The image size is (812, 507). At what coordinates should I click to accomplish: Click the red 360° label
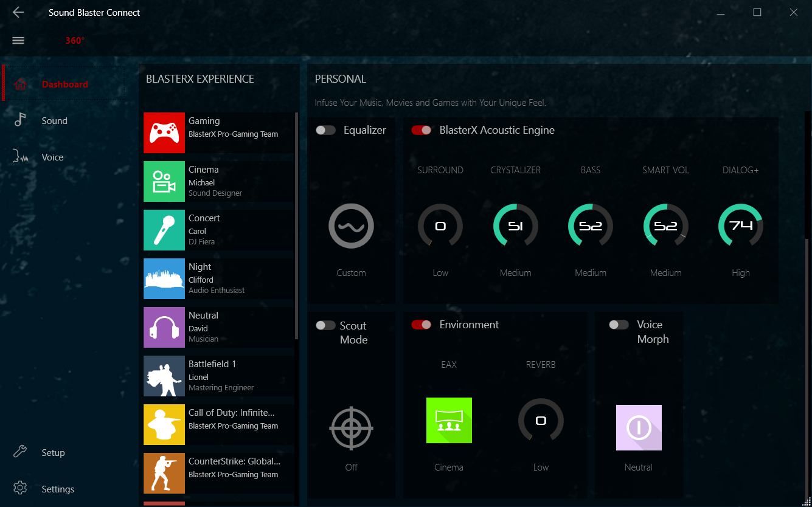(75, 41)
